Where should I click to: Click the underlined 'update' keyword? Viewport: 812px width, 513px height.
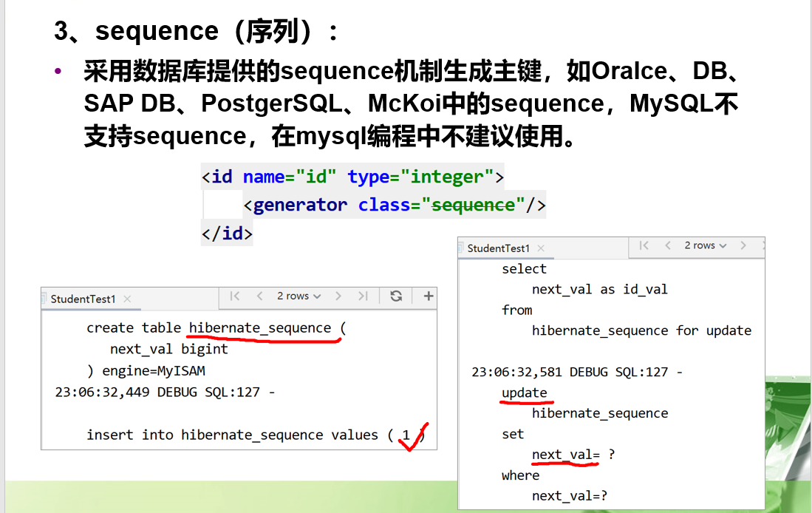[x=524, y=393]
